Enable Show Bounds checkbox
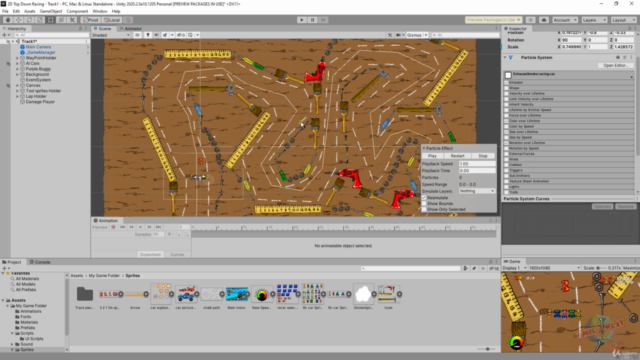Image resolution: width=640 pixels, height=360 pixels. [424, 203]
